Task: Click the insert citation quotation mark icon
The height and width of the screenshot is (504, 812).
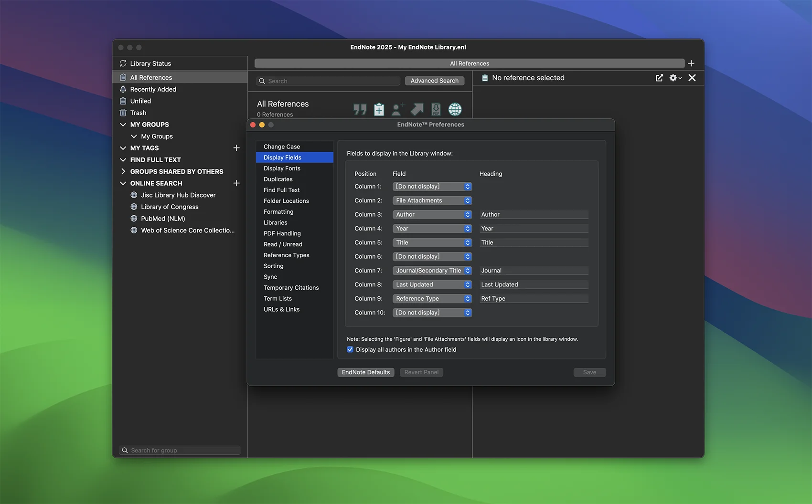Action: (x=360, y=109)
